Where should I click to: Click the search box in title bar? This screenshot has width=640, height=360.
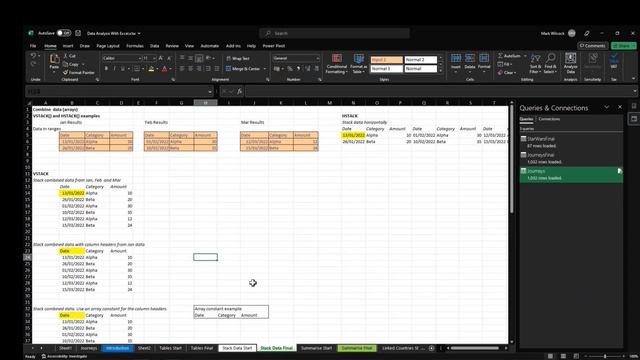pos(334,33)
